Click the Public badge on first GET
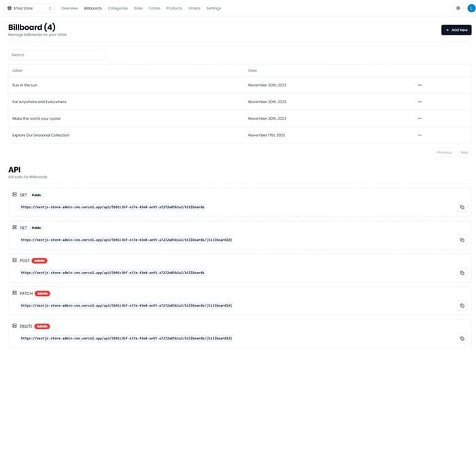The height and width of the screenshot is (476, 476). 37,195
